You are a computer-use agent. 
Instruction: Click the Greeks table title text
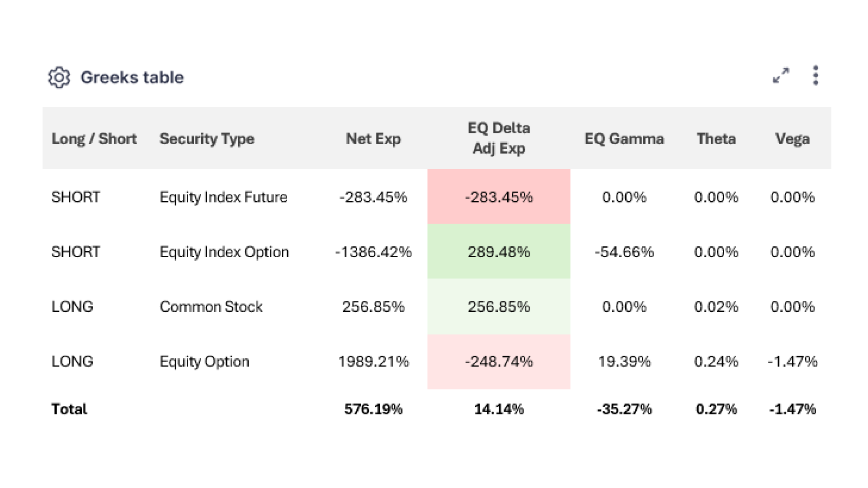[132, 77]
